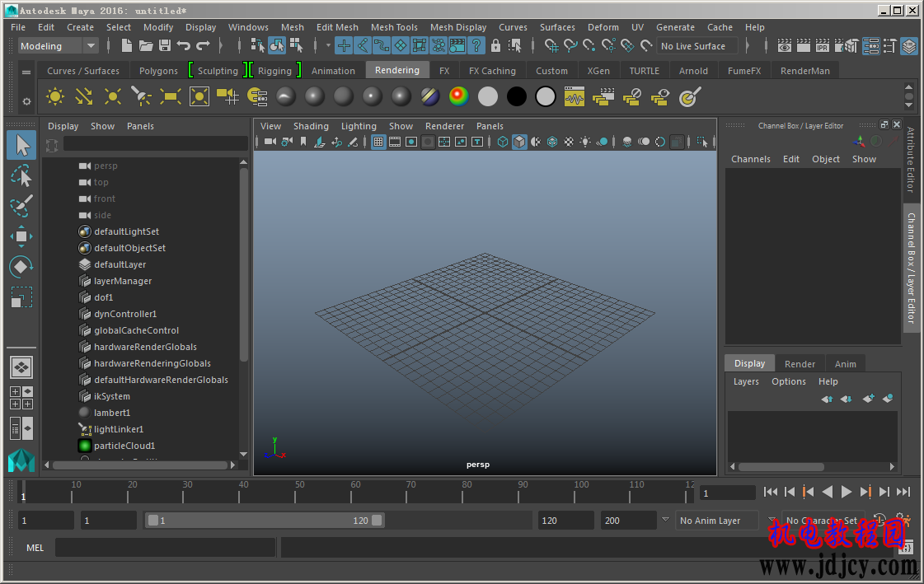
Task: Toggle use all lights bulb icon
Action: [585, 142]
